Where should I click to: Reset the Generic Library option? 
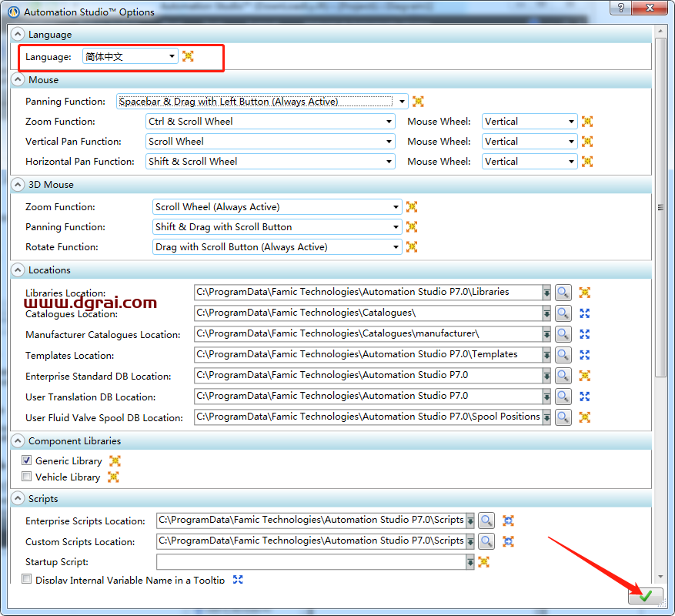[x=115, y=461]
